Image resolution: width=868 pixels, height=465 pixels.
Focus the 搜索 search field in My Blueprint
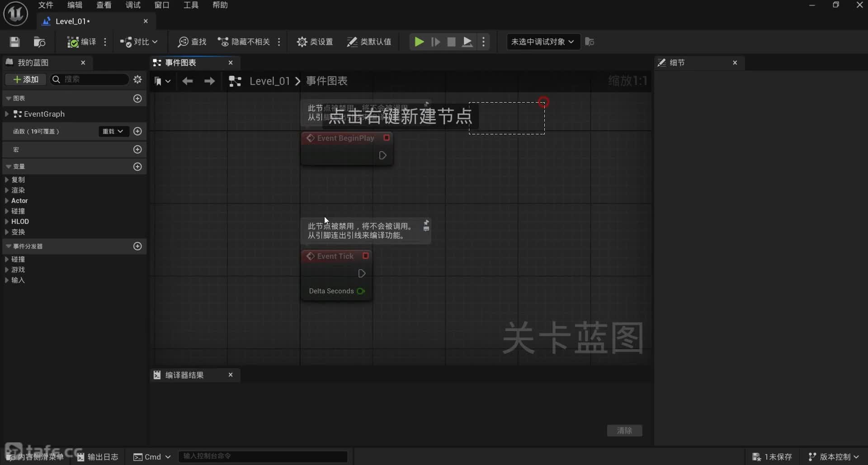pyautogui.click(x=90, y=80)
